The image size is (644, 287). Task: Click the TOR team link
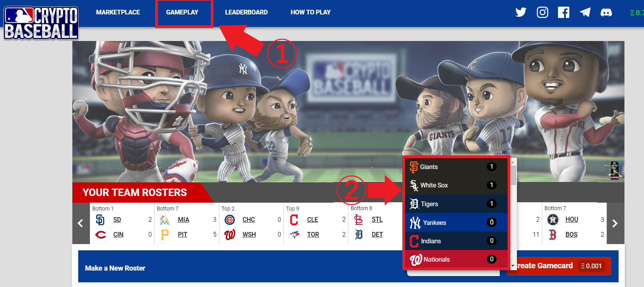pyautogui.click(x=313, y=234)
